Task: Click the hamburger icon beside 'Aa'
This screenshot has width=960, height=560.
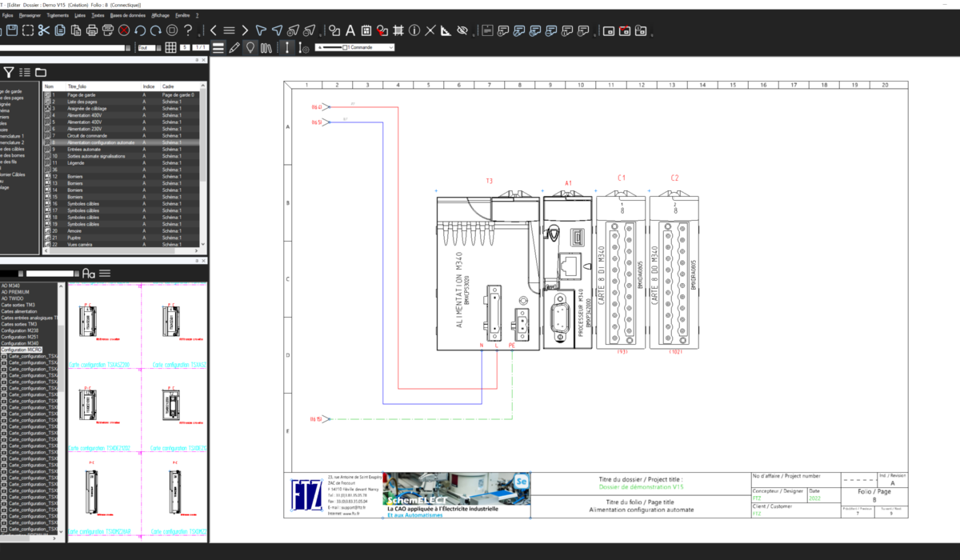Action: (105, 274)
